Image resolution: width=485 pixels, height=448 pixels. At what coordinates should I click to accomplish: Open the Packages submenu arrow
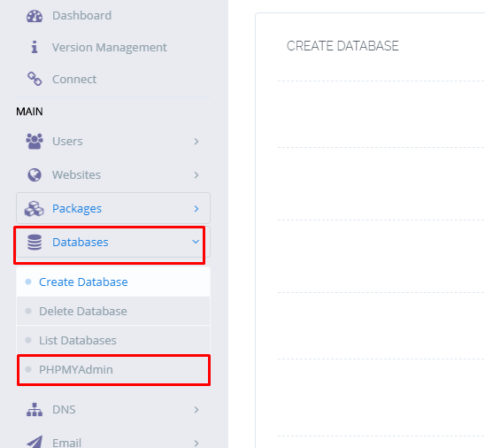point(196,209)
